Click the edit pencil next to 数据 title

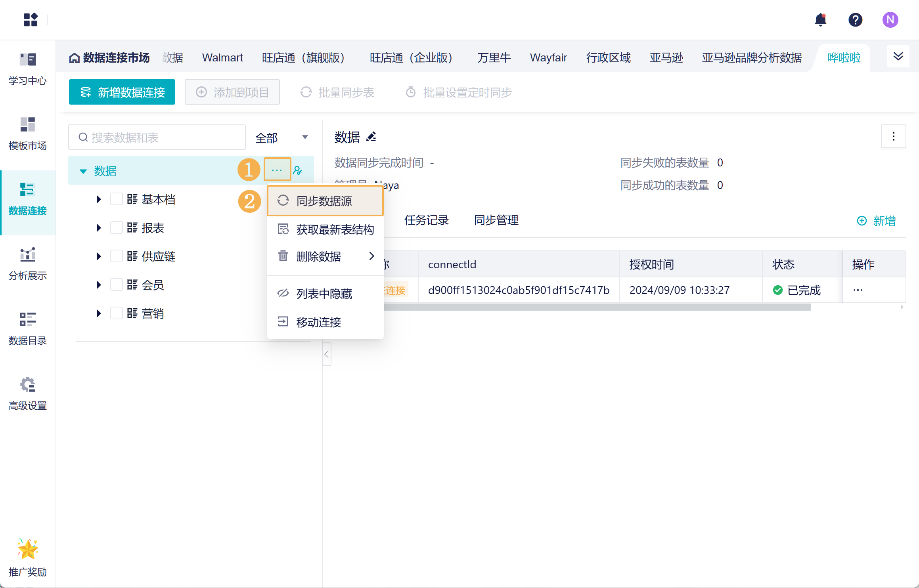(x=371, y=137)
